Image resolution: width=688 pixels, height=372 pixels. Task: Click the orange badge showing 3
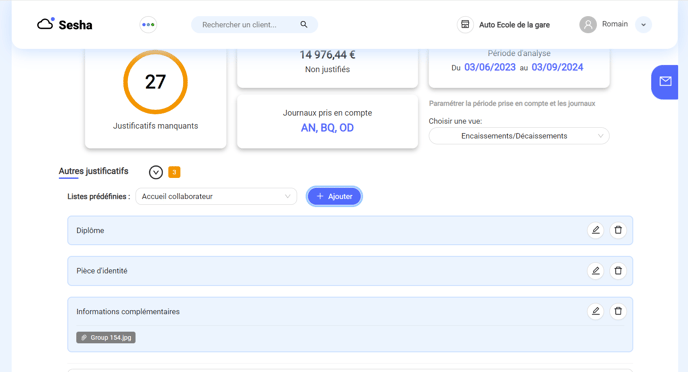174,172
